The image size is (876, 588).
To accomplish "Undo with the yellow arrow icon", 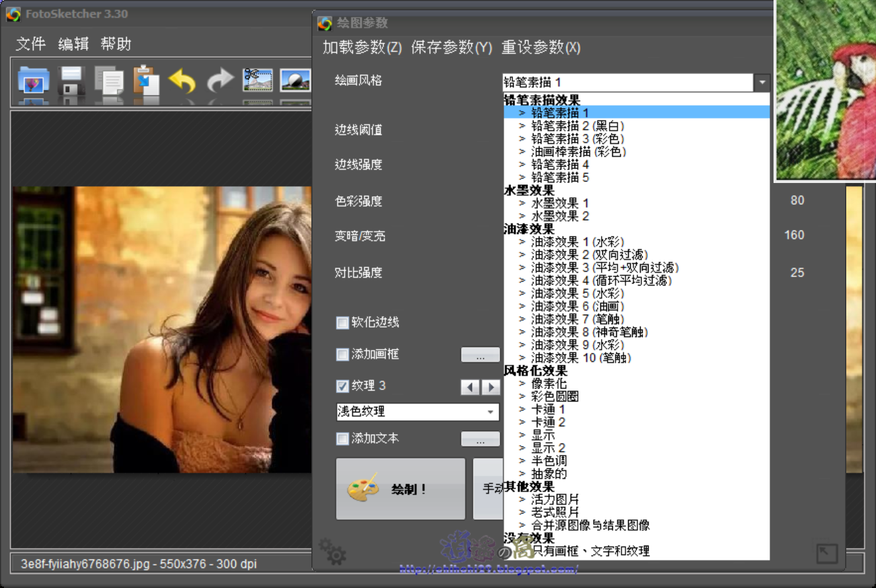I will click(183, 81).
